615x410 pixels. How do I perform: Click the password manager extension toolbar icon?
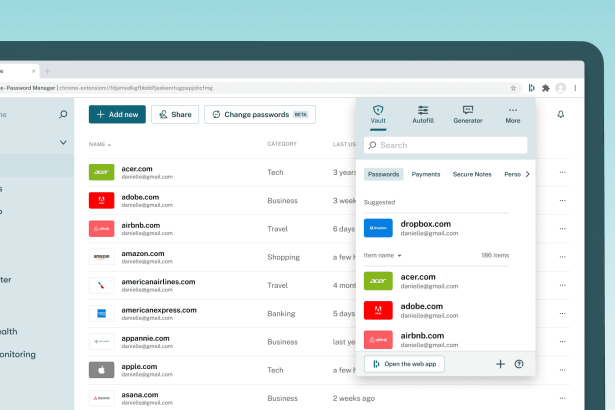pos(531,88)
